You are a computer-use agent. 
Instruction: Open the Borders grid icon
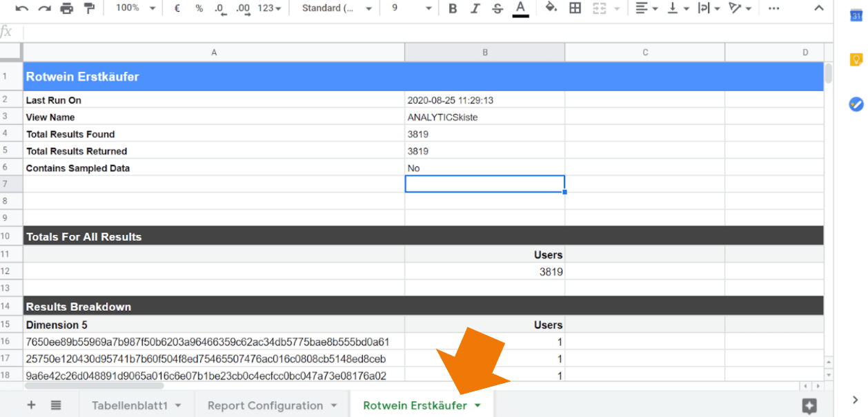pos(575,8)
